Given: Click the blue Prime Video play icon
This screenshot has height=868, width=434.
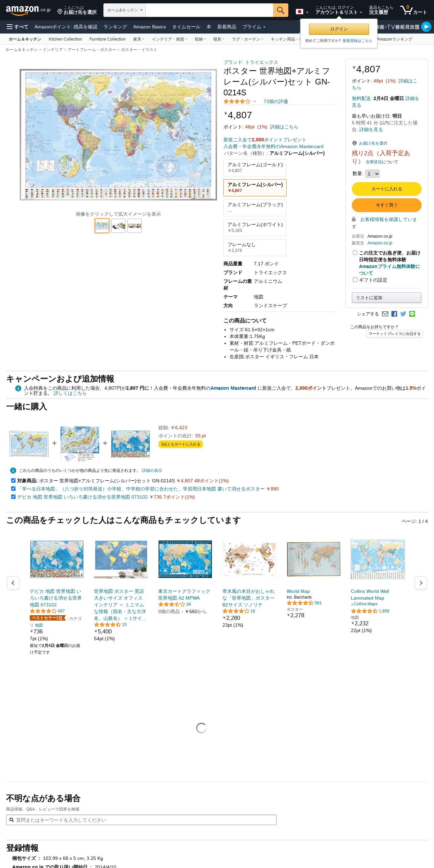Looking at the screenshot, I should (x=426, y=26).
